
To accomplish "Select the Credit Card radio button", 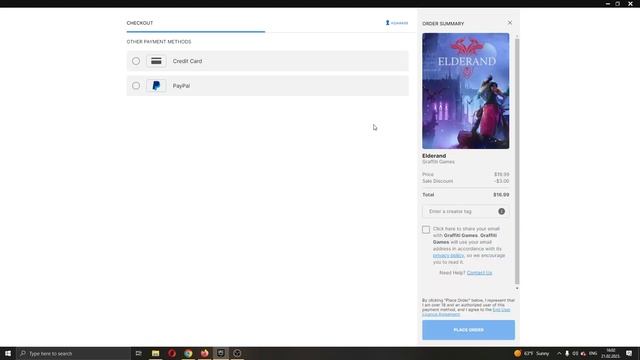I will (x=136, y=61).
